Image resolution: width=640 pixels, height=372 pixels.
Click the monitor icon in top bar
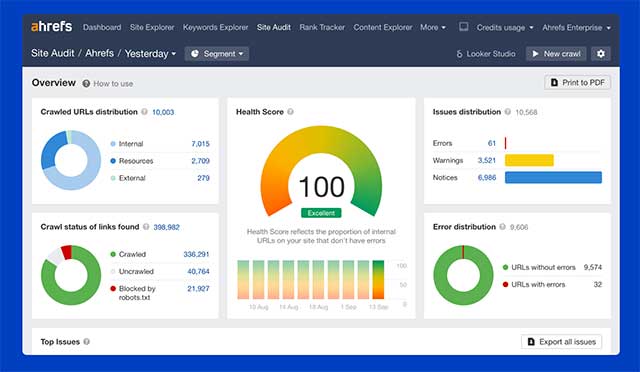pyautogui.click(x=463, y=27)
